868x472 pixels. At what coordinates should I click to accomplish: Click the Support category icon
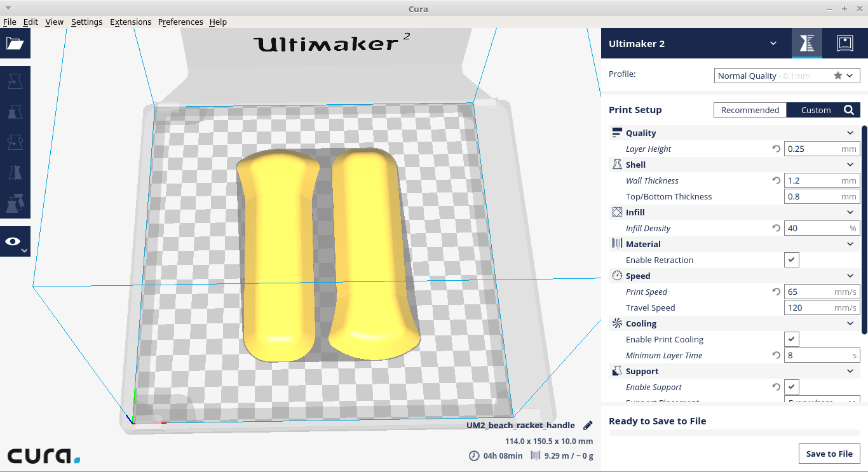pyautogui.click(x=617, y=371)
